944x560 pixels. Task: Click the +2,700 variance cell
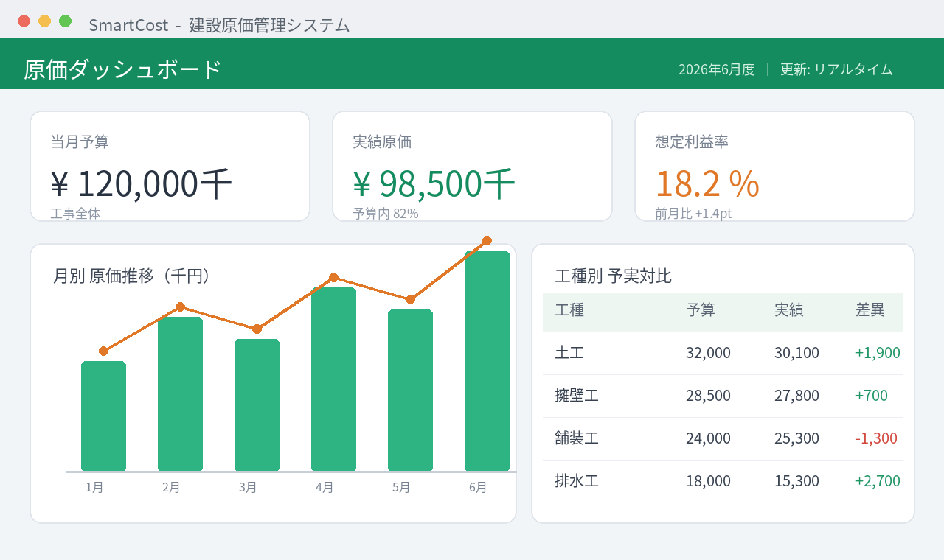tap(878, 481)
